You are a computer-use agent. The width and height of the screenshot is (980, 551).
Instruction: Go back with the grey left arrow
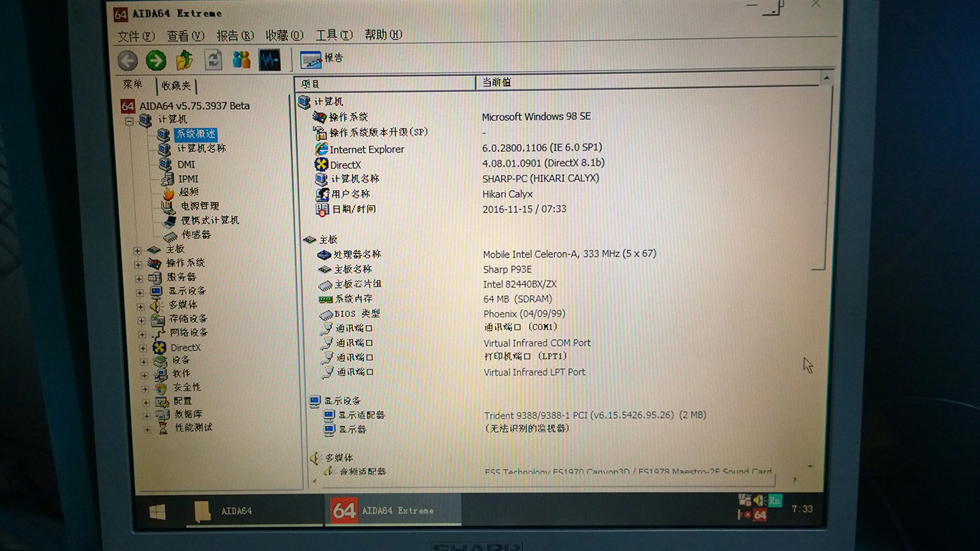[x=128, y=60]
